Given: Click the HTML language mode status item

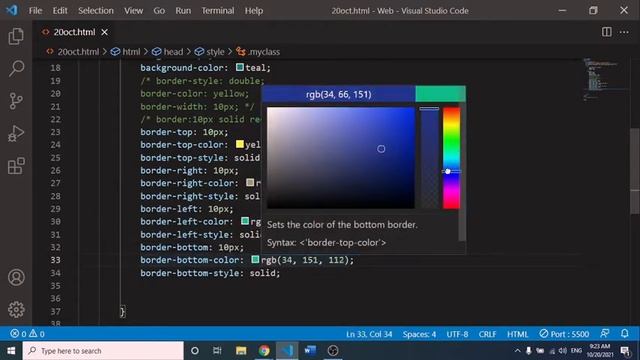Looking at the screenshot, I should (x=518, y=334).
